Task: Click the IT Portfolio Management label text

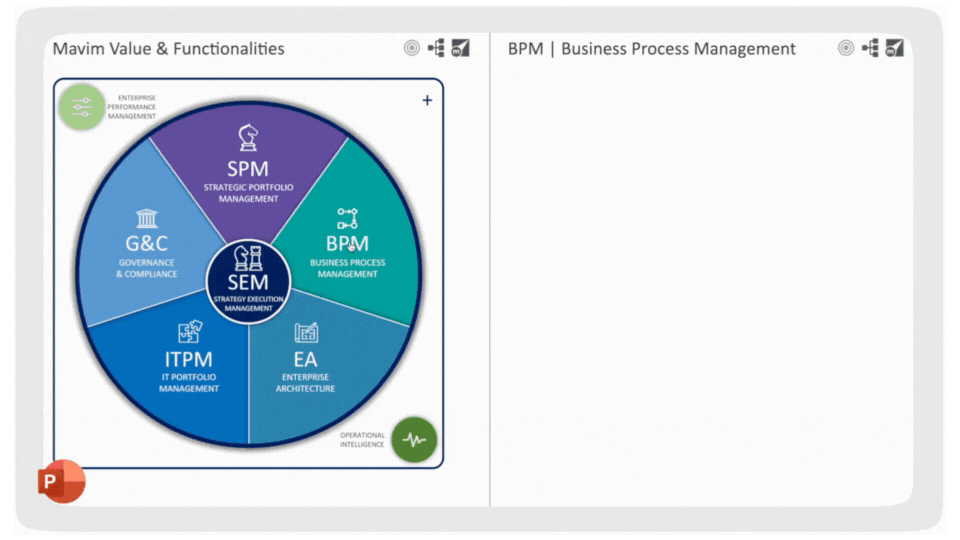Action: pyautogui.click(x=189, y=382)
